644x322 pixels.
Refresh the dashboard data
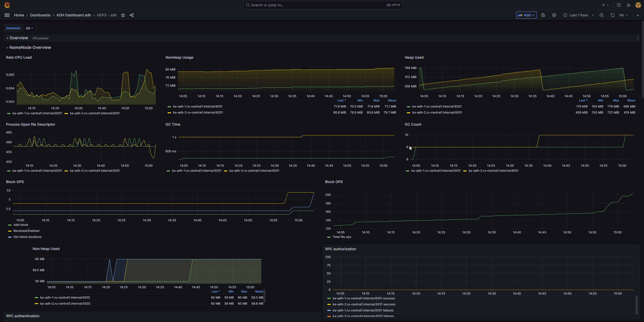612,15
